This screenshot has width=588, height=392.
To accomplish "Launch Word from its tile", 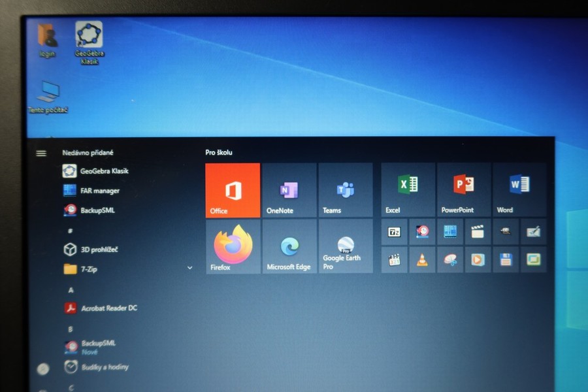I will (x=520, y=189).
